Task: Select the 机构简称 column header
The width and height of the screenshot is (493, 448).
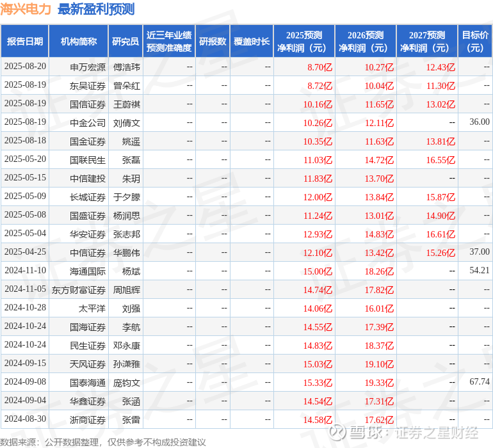Action: point(79,41)
